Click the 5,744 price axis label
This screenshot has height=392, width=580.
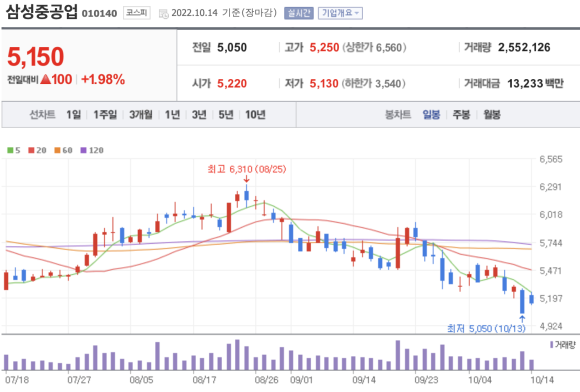pyautogui.click(x=551, y=243)
